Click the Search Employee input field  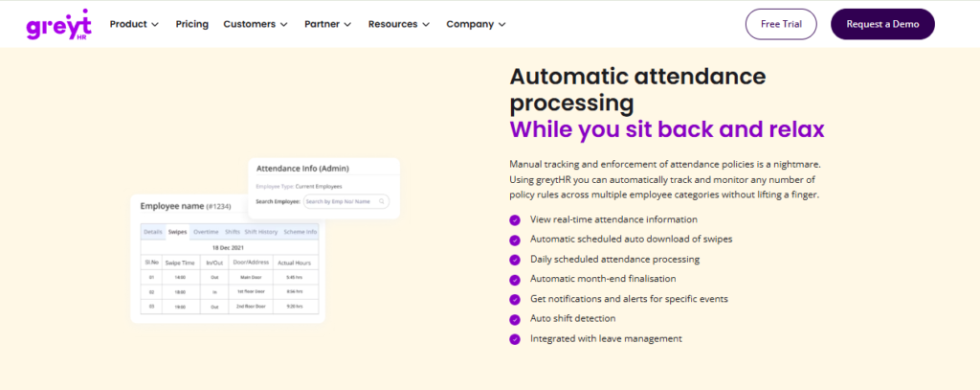pos(346,201)
